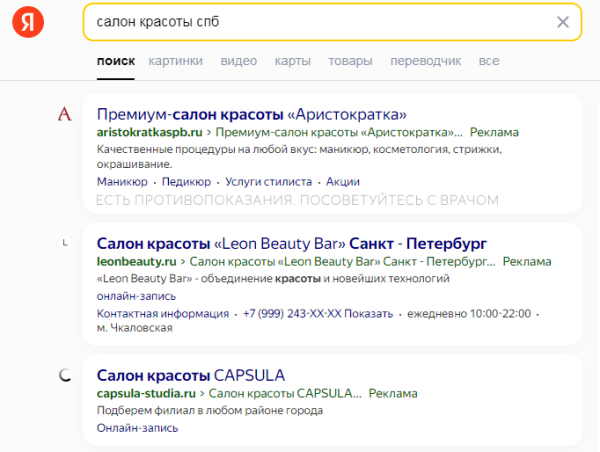
Task: Open the 'Маникюр' sitelink
Action: [122, 181]
